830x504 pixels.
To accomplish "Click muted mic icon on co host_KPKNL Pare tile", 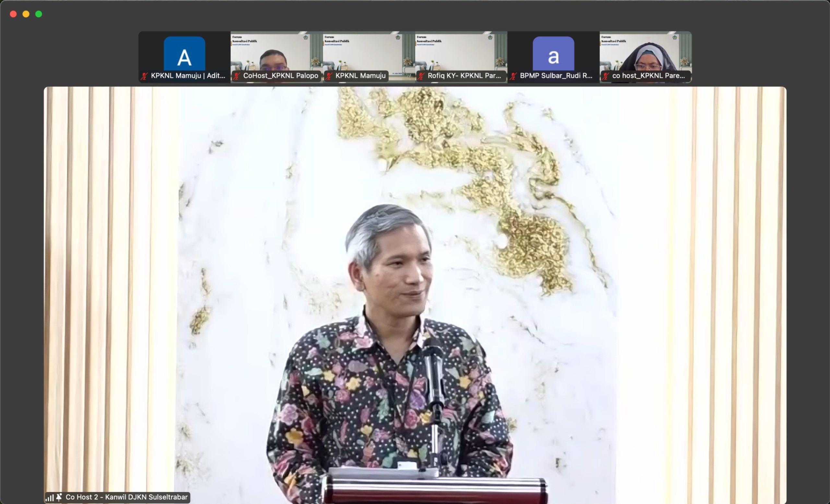I will [x=606, y=76].
